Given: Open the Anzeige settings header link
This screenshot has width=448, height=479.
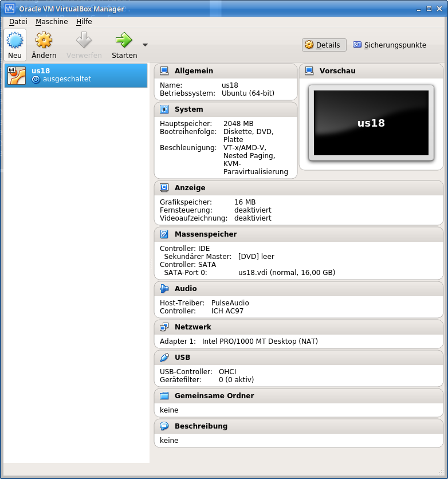Looking at the screenshot, I should pos(190,188).
